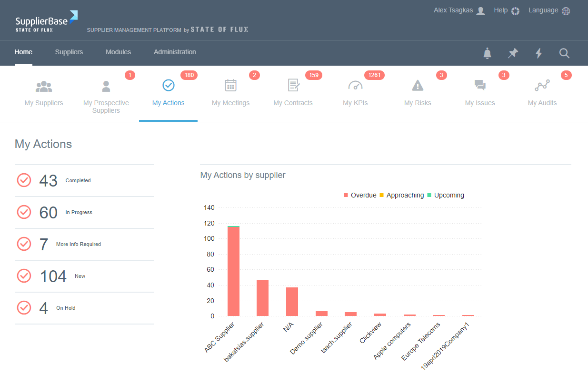Click the My Risks warning triangle icon
Screen dimensions: 588x374
[x=418, y=86]
